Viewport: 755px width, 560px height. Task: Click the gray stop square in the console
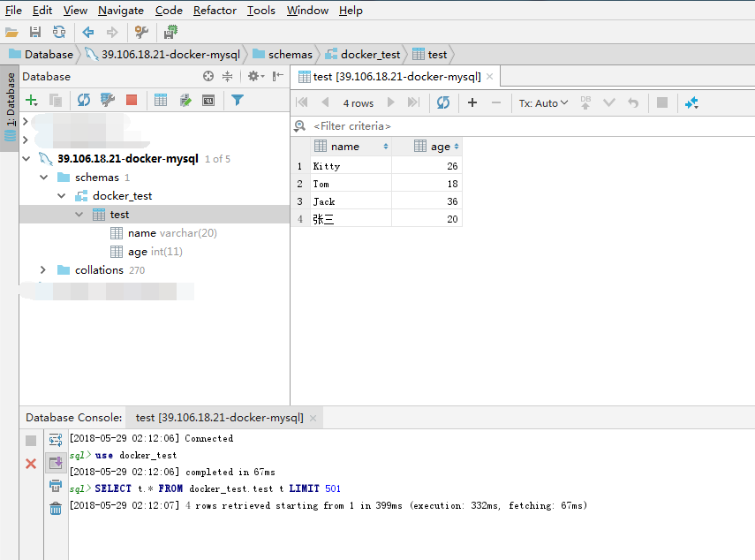tap(31, 441)
